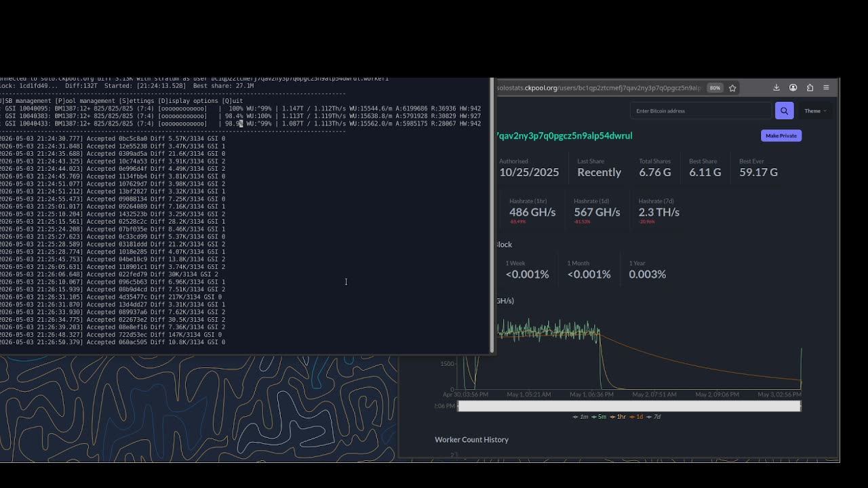Click the Accepted 0bc5c8a0 first log line
The width and height of the screenshot is (868, 488).
point(113,139)
